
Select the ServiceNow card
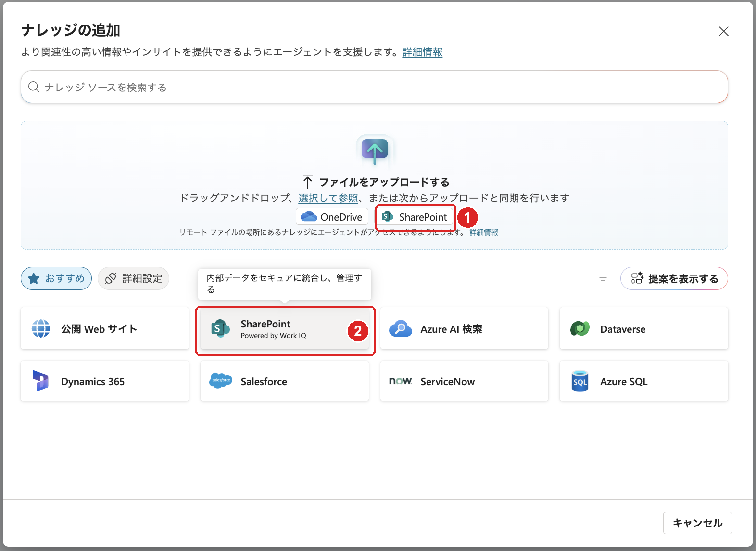(x=464, y=381)
